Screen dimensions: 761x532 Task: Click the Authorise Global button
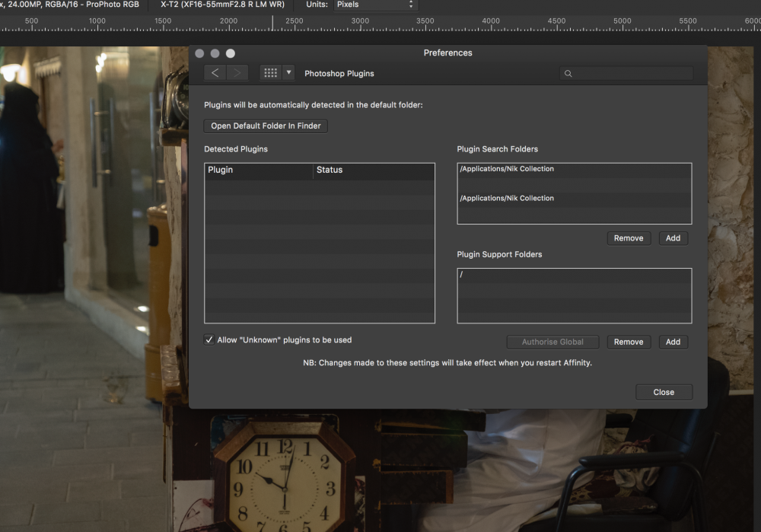552,342
